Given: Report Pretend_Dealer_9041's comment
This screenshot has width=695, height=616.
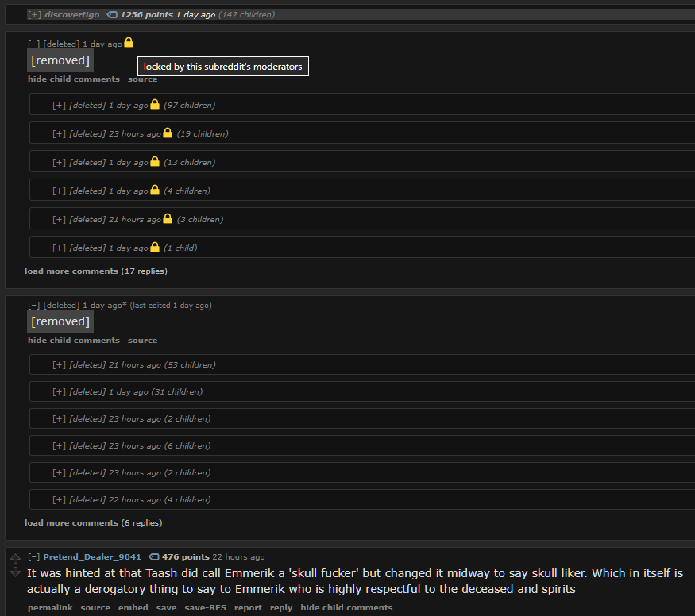Looking at the screenshot, I should (248, 607).
